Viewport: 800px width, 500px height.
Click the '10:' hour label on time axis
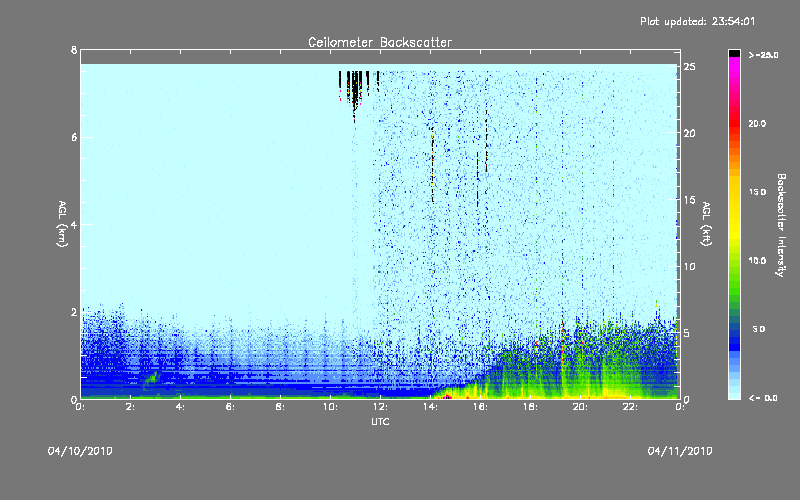(x=330, y=407)
